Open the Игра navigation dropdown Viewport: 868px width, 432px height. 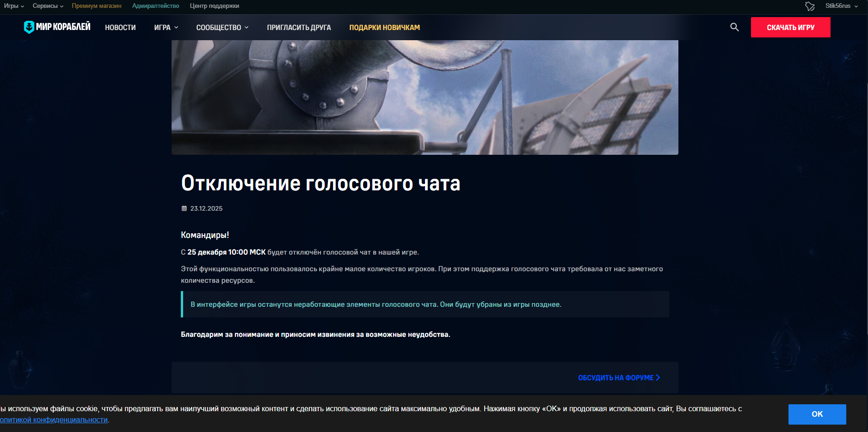[x=166, y=28]
